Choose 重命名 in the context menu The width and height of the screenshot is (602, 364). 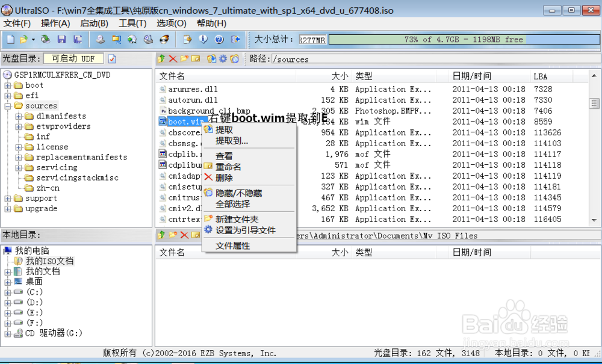pos(249,167)
